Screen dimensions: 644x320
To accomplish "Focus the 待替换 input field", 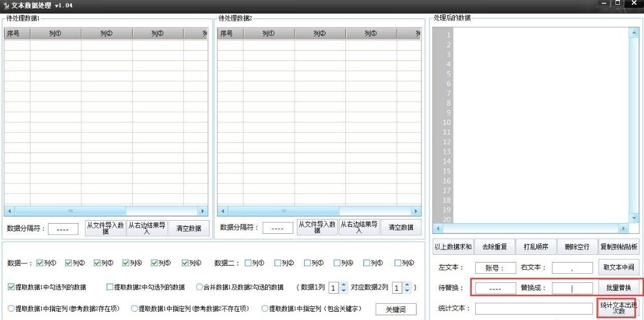I will point(496,288).
